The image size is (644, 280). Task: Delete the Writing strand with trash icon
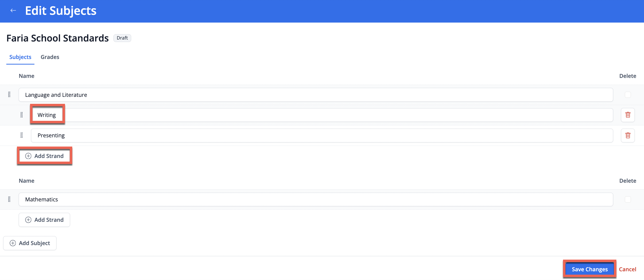[x=628, y=115]
